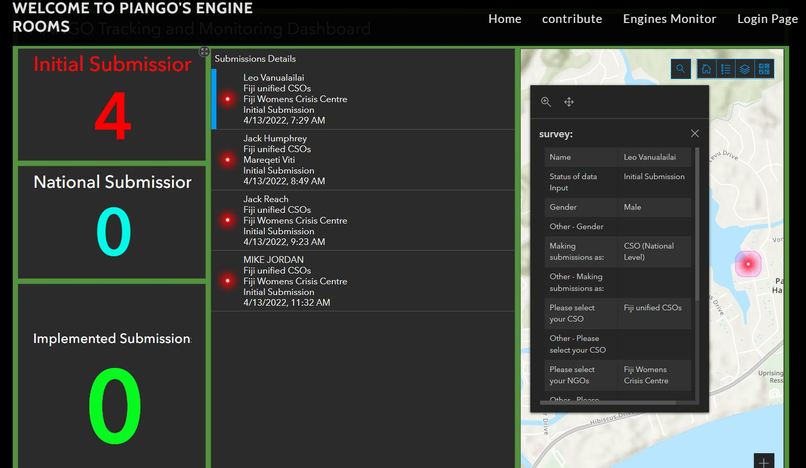806x468 pixels.
Task: Click 'Fiji unified CSOs' value in survey popup
Action: click(653, 308)
